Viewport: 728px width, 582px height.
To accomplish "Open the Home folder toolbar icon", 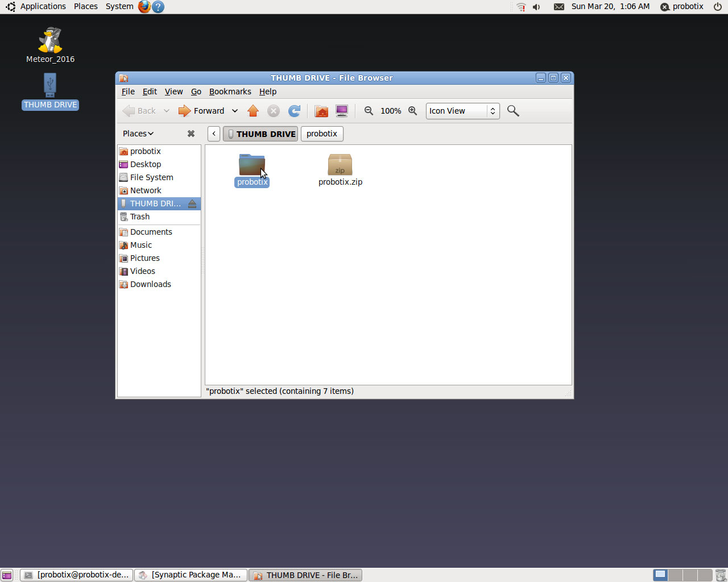I will (321, 111).
